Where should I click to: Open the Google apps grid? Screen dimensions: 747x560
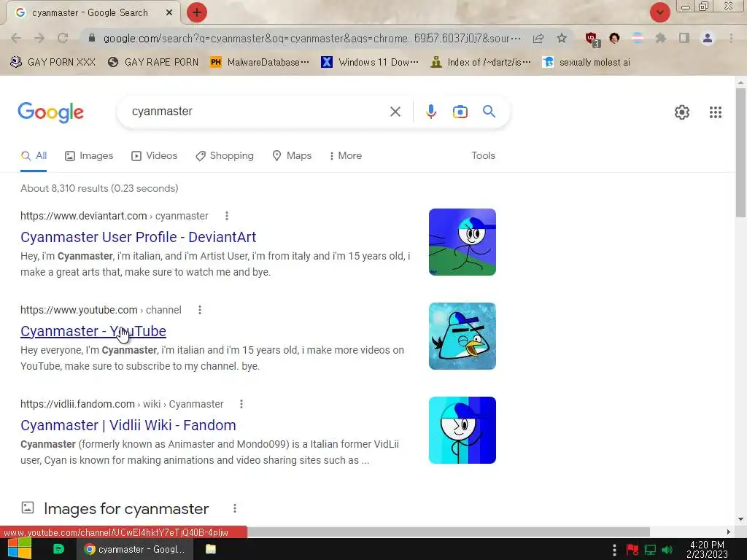tap(715, 112)
